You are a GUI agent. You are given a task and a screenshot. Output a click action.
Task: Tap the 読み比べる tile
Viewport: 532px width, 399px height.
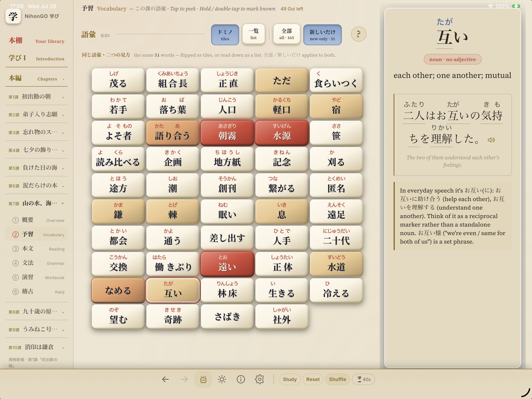(118, 159)
